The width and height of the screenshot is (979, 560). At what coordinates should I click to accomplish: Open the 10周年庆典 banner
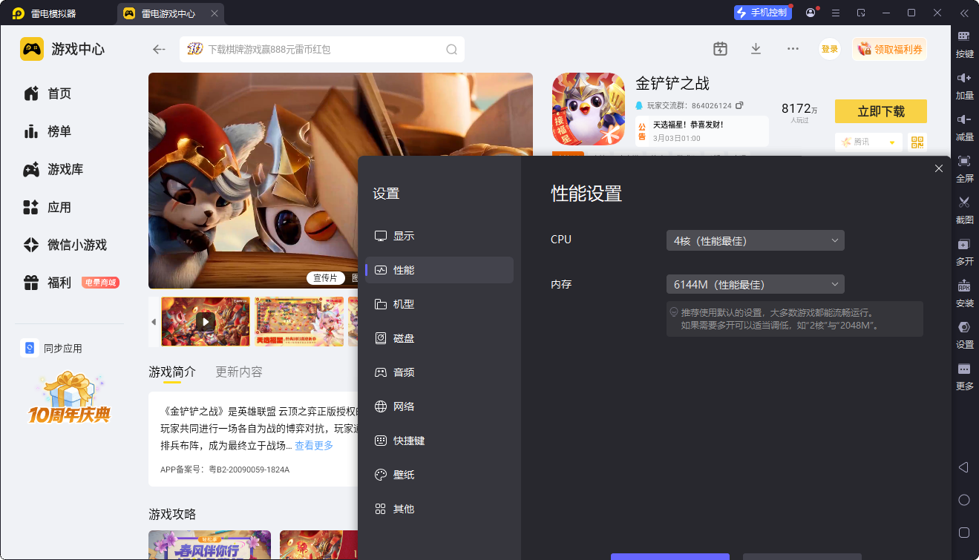click(x=70, y=398)
